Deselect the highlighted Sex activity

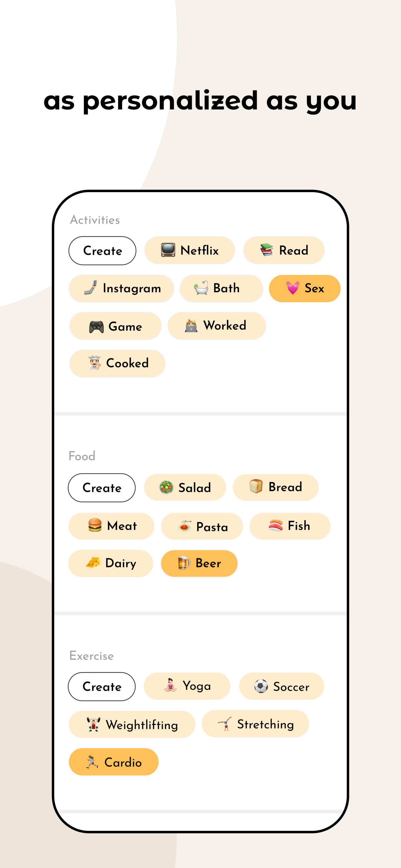tap(304, 288)
